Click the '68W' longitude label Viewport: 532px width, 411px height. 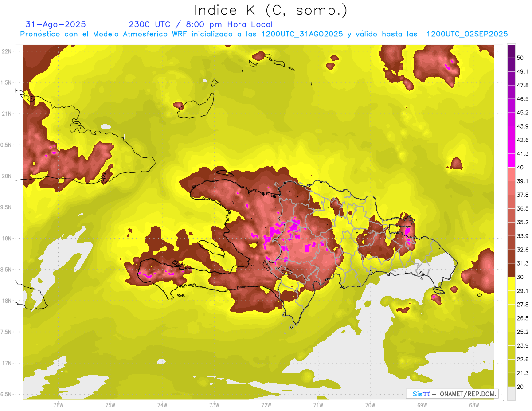coord(473,405)
